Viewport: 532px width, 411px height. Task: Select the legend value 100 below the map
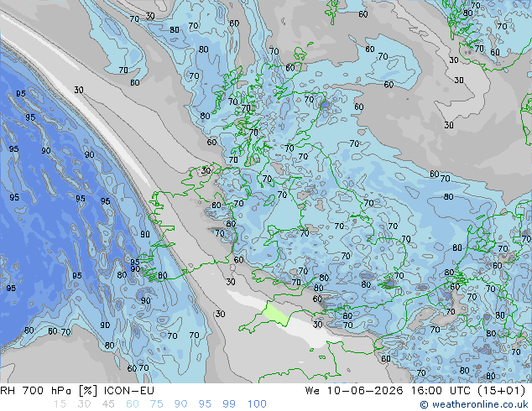tap(257, 404)
